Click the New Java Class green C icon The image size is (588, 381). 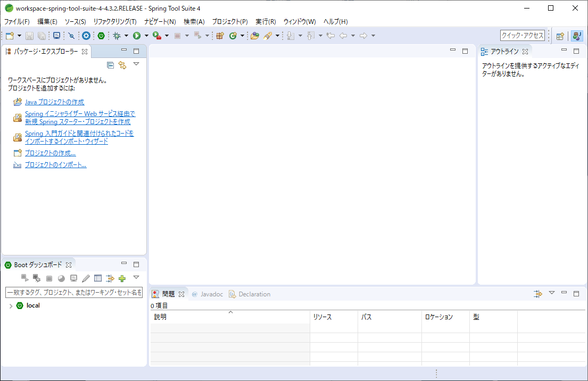(x=233, y=36)
